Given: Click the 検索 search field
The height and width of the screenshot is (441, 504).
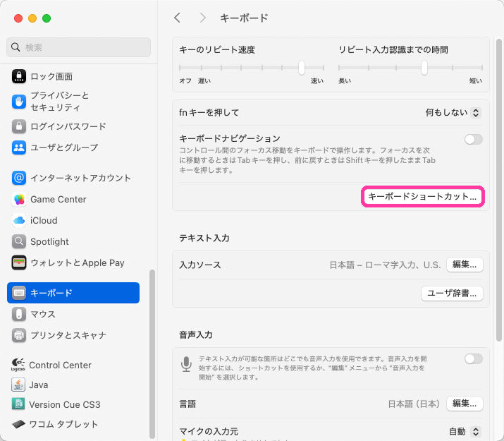Looking at the screenshot, I should 79,47.
